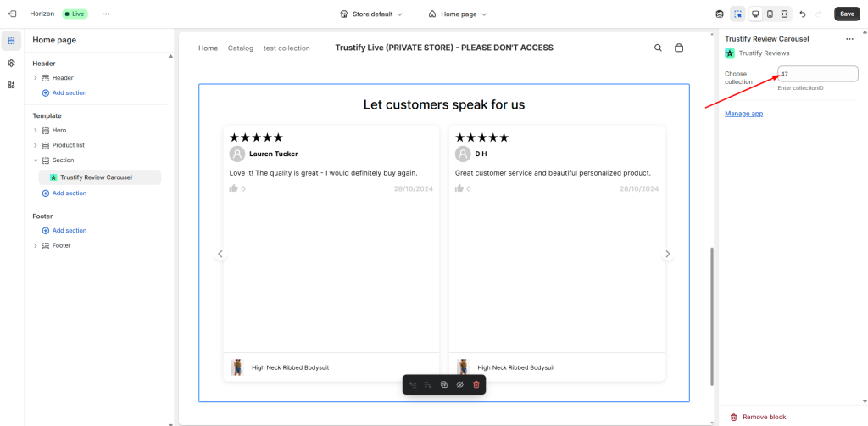Open the App embeds icon
This screenshot has height=426, width=868.
(x=11, y=85)
